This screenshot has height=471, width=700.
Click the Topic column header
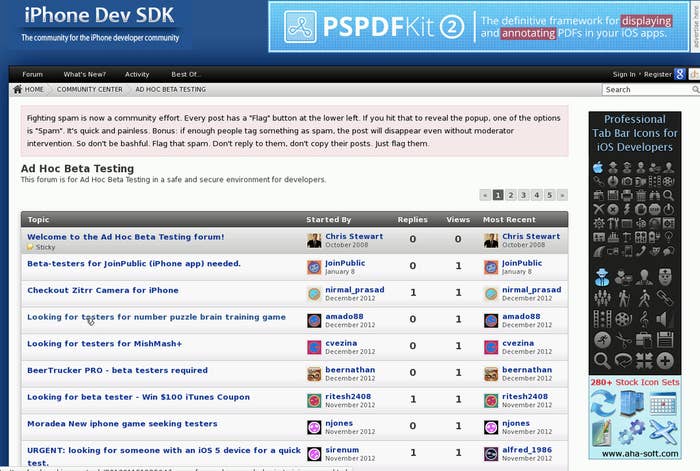coord(38,220)
